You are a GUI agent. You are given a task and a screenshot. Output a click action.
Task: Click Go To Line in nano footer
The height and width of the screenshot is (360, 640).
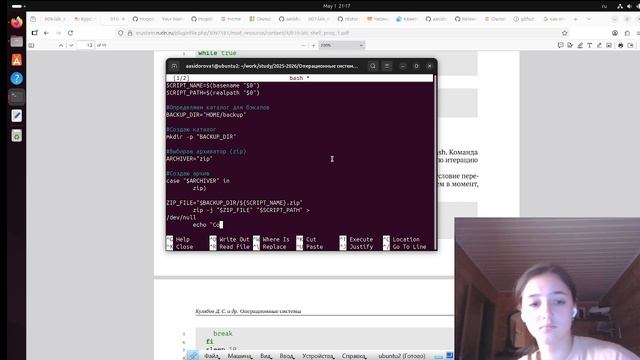(404, 247)
